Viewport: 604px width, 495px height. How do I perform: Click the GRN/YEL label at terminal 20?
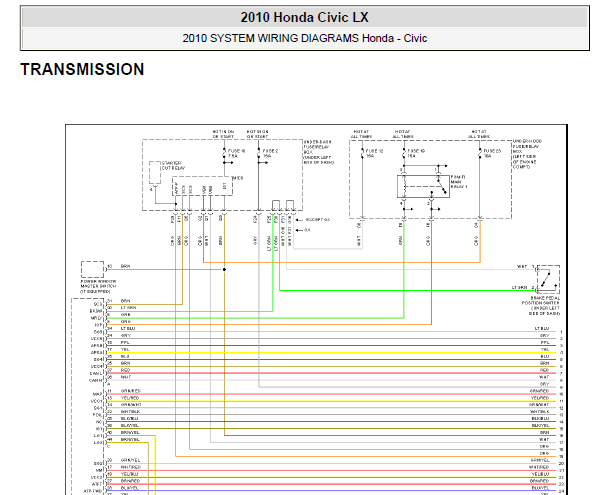click(x=540, y=460)
